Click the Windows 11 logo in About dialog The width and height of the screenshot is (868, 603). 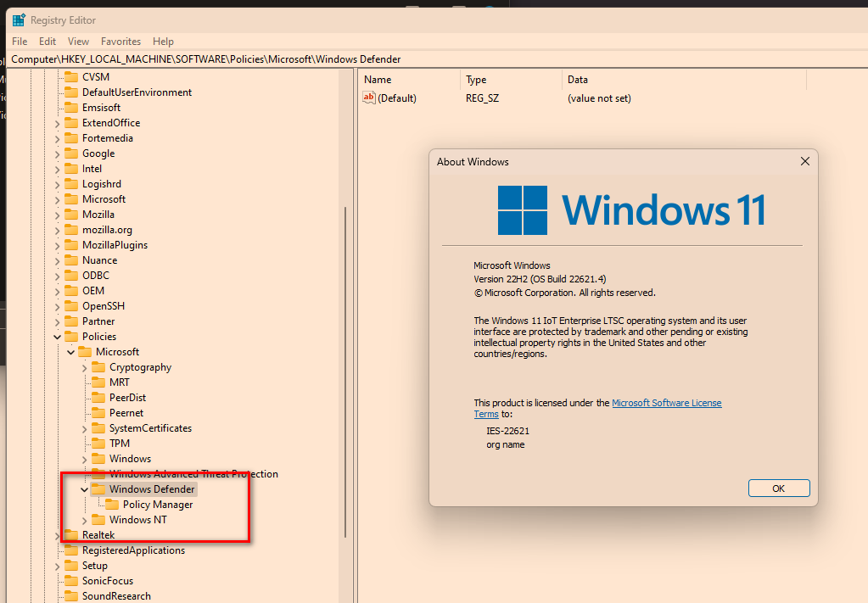[x=631, y=210]
